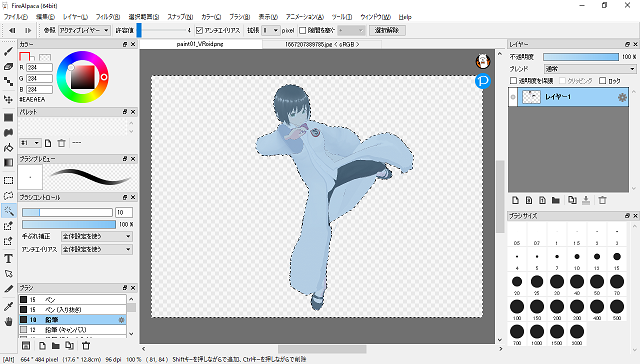640x364 pixels.
Task: Click the red R value field
Action: tap(40, 67)
